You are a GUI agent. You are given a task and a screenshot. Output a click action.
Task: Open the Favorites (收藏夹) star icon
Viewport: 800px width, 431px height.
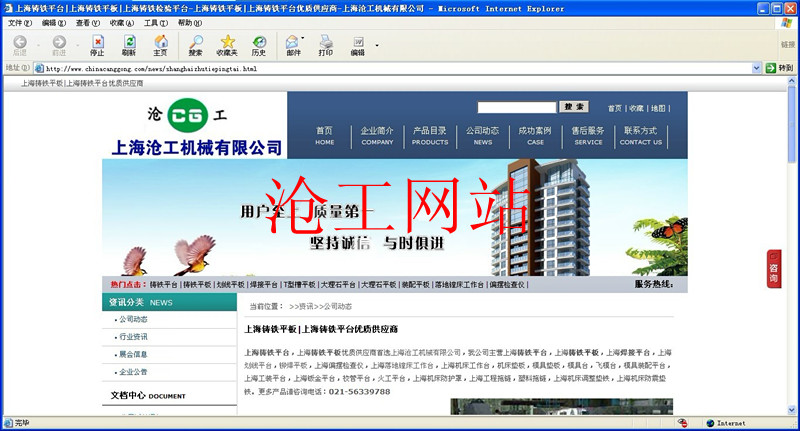click(227, 45)
